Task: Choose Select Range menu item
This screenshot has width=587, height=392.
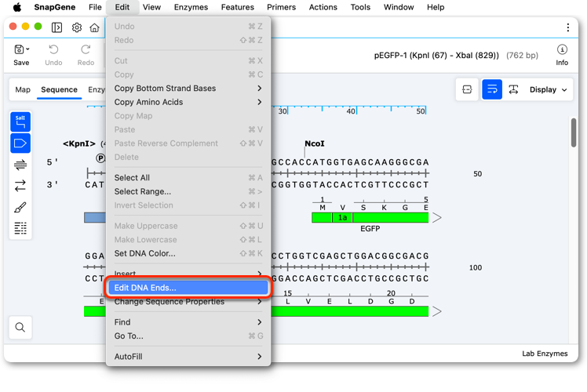Action: 188,191
